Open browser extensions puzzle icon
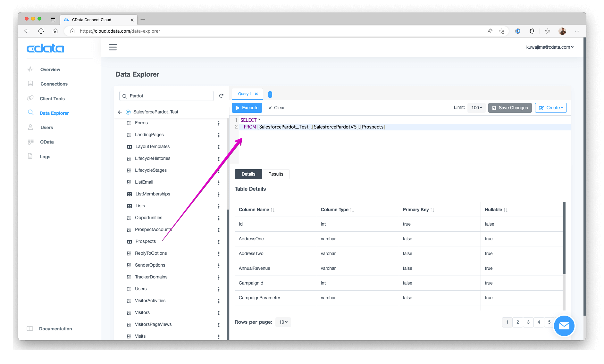Image resolution: width=604 pixels, height=364 pixels. coord(532,31)
